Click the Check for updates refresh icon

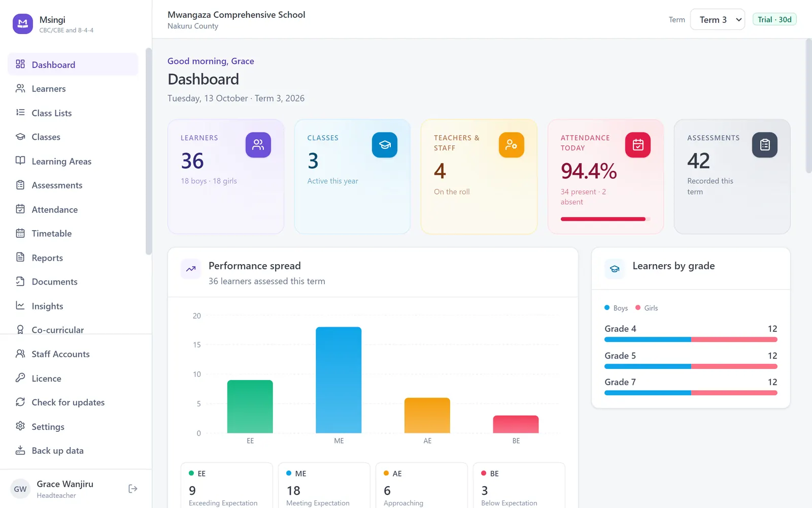coord(20,402)
